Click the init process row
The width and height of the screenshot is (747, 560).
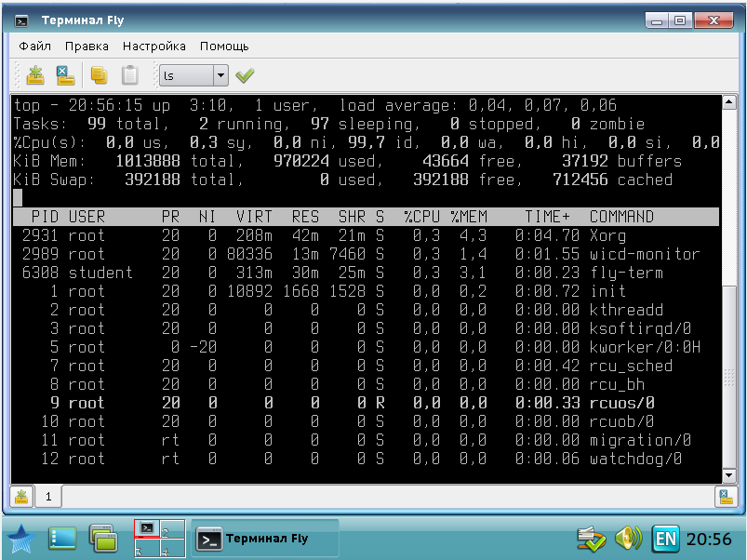(366, 291)
